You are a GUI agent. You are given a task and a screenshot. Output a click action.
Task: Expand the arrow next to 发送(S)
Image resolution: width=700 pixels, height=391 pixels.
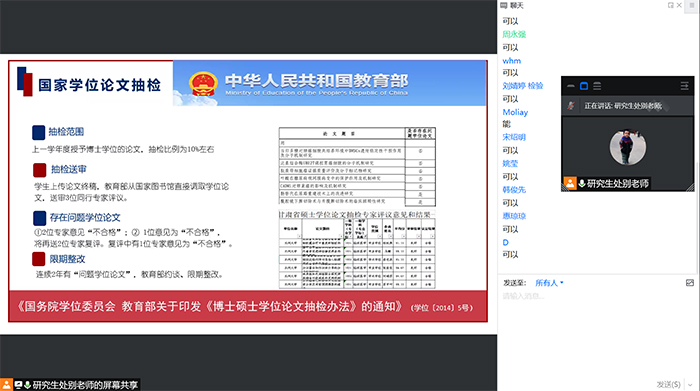[690, 385]
